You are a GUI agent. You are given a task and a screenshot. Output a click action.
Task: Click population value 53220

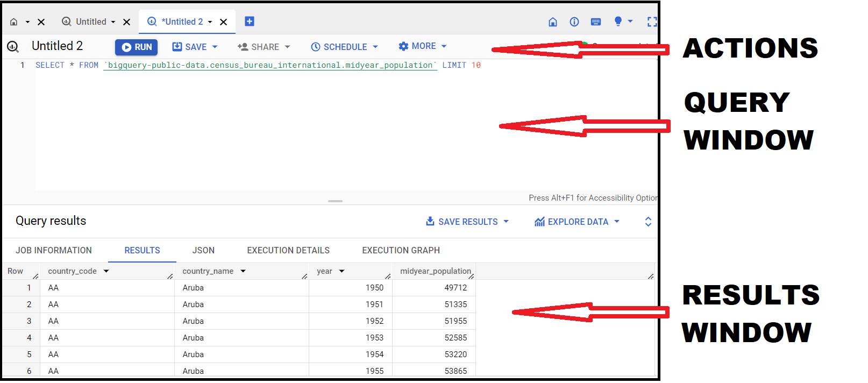[456, 354]
